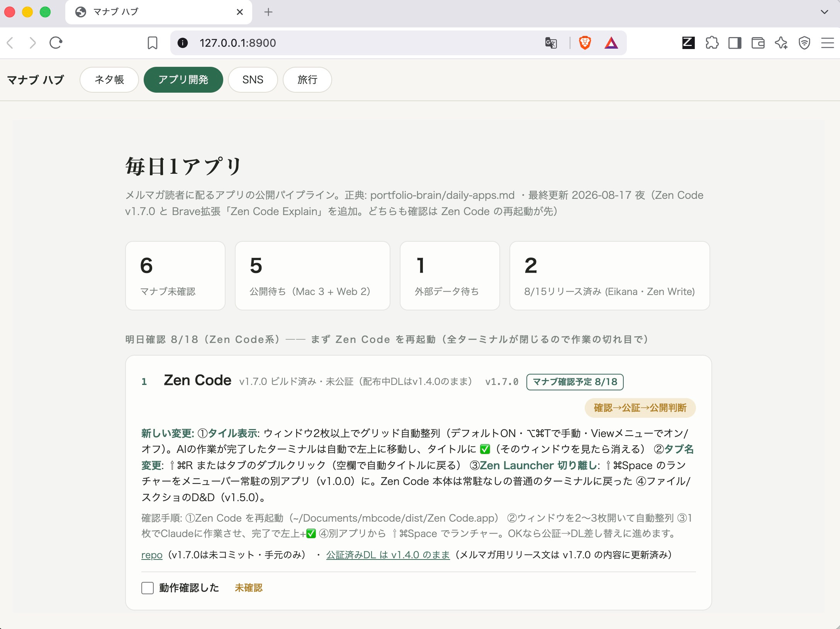Click the macOS yellow minimize button

click(x=27, y=12)
